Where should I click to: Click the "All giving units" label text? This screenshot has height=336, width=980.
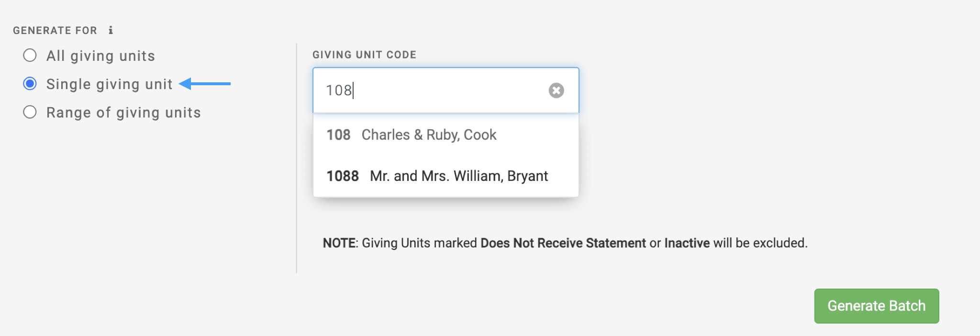[x=100, y=56]
